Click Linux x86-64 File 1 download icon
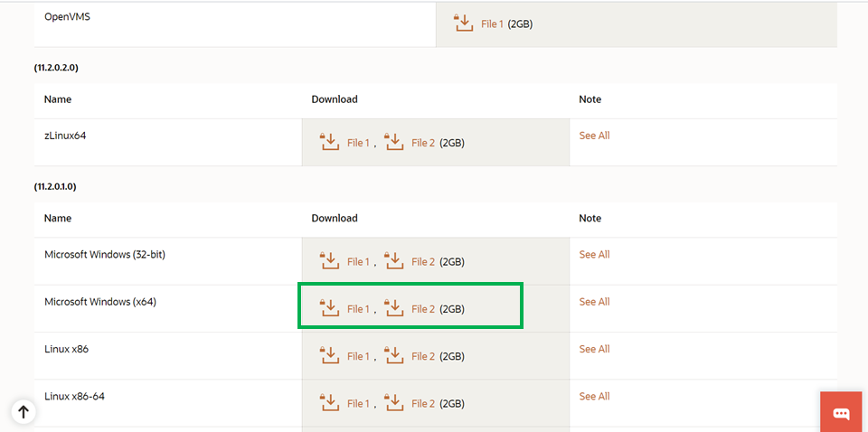868x432 pixels. pyautogui.click(x=329, y=403)
